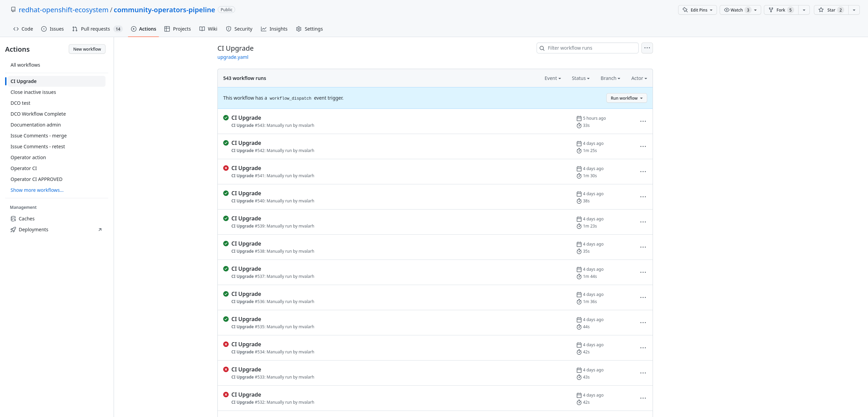Click the pin icon in Edit Pins
The image size is (868, 417).
point(685,10)
